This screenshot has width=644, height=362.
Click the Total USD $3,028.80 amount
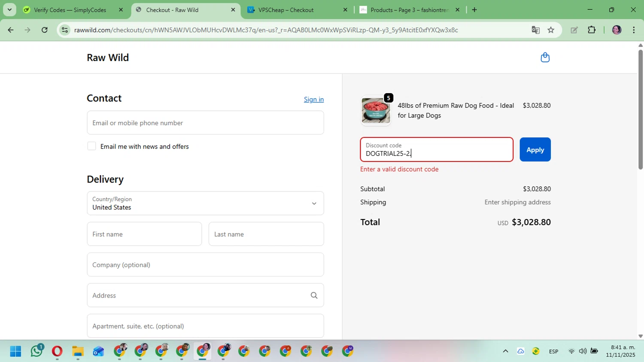coord(524,222)
